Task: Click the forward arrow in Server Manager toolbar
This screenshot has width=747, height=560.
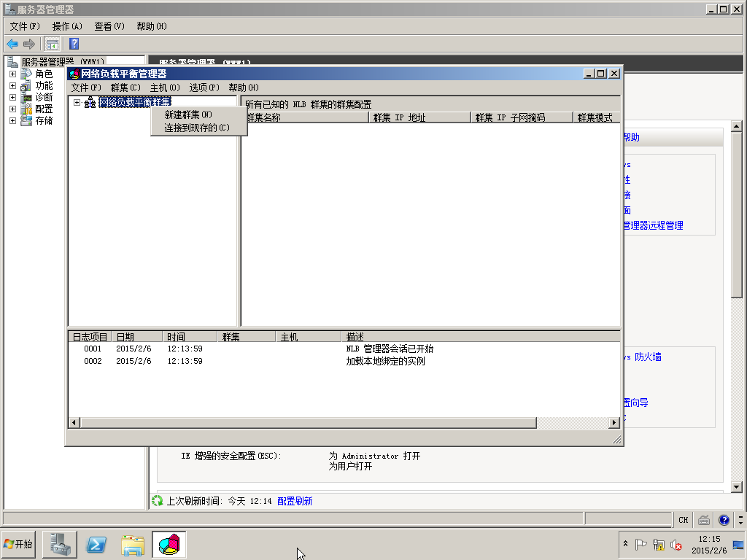Action: 29,44
